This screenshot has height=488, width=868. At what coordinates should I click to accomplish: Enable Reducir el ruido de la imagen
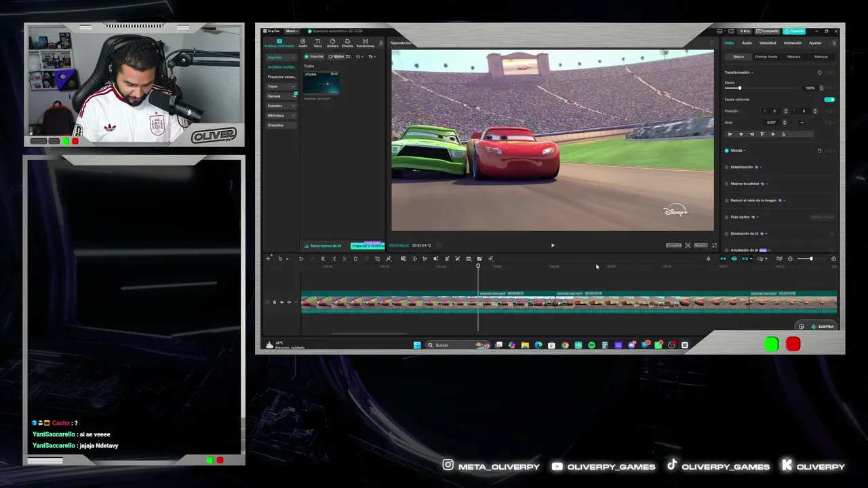pyautogui.click(x=727, y=201)
